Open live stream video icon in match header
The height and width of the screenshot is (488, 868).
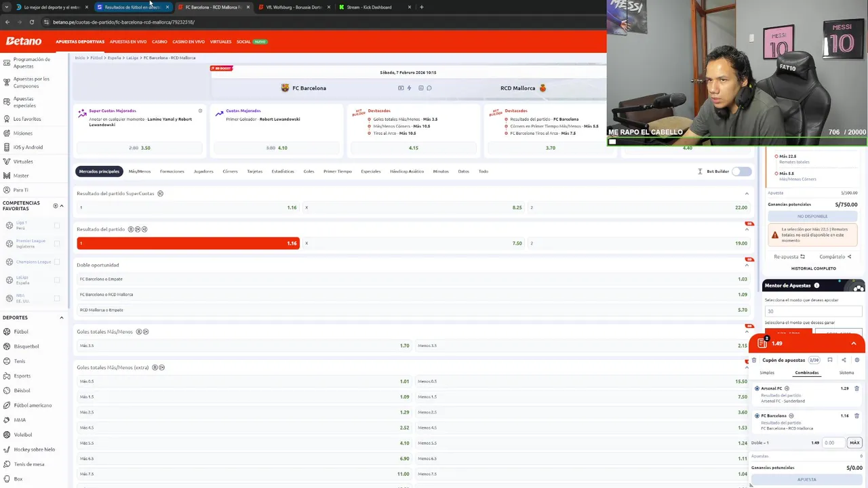click(x=401, y=88)
